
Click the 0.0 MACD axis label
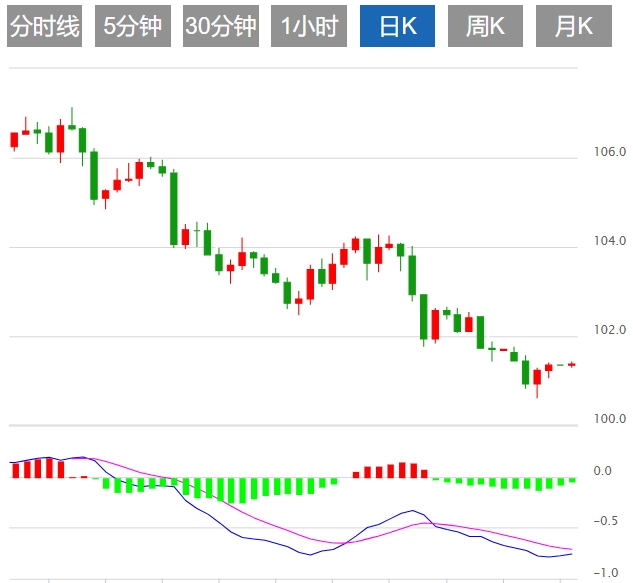(x=602, y=471)
